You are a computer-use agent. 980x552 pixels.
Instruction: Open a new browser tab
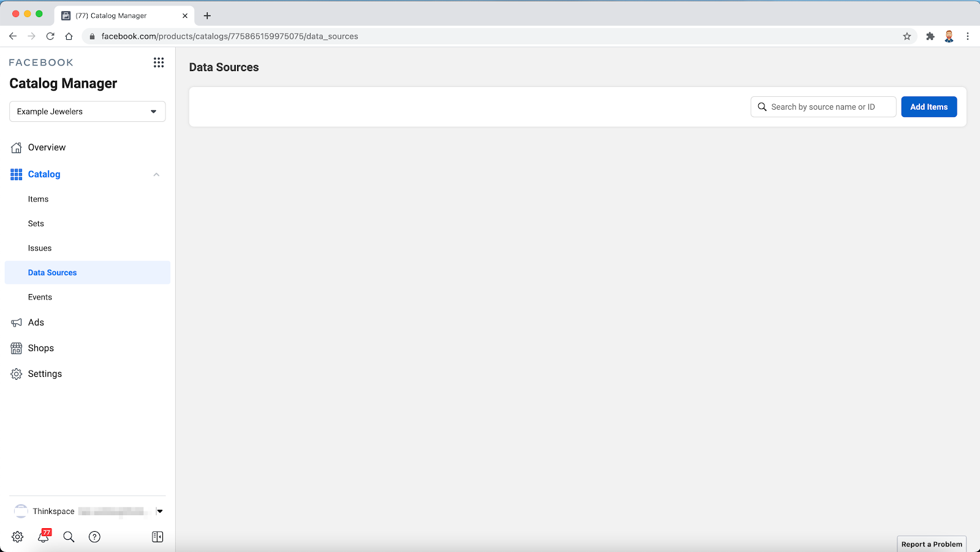click(x=207, y=16)
